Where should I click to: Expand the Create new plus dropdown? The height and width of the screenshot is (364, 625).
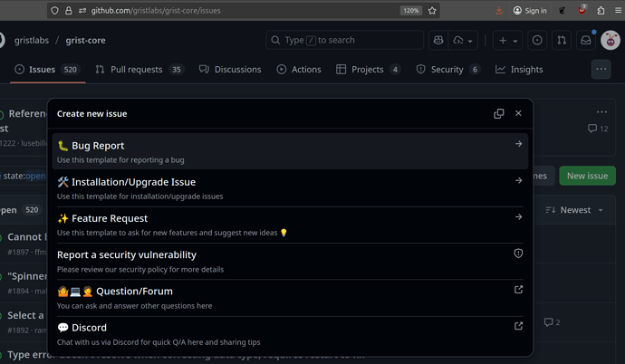[x=507, y=40]
